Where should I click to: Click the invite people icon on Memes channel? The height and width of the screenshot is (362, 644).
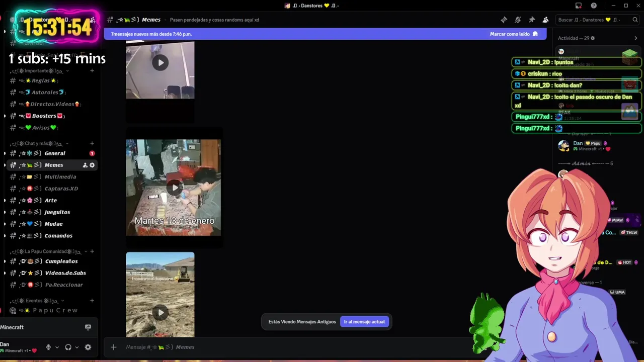85,165
